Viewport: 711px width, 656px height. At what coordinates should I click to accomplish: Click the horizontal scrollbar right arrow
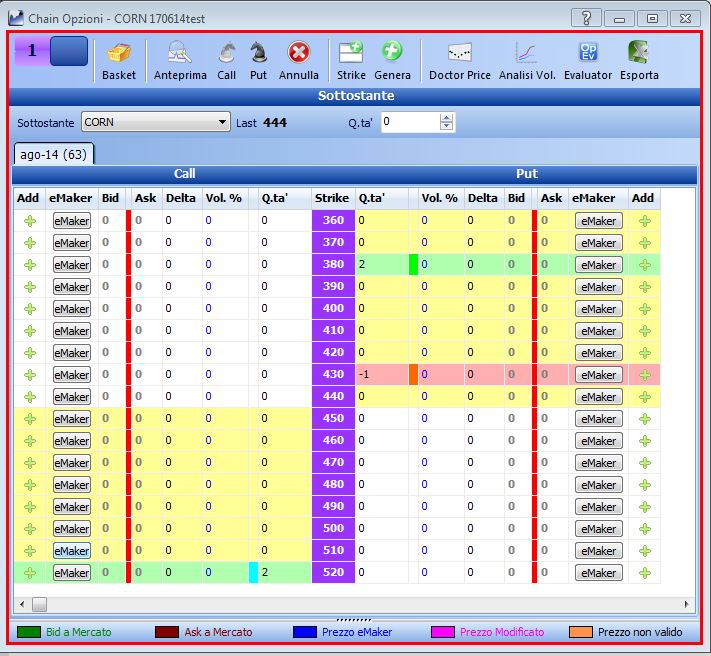[x=686, y=604]
